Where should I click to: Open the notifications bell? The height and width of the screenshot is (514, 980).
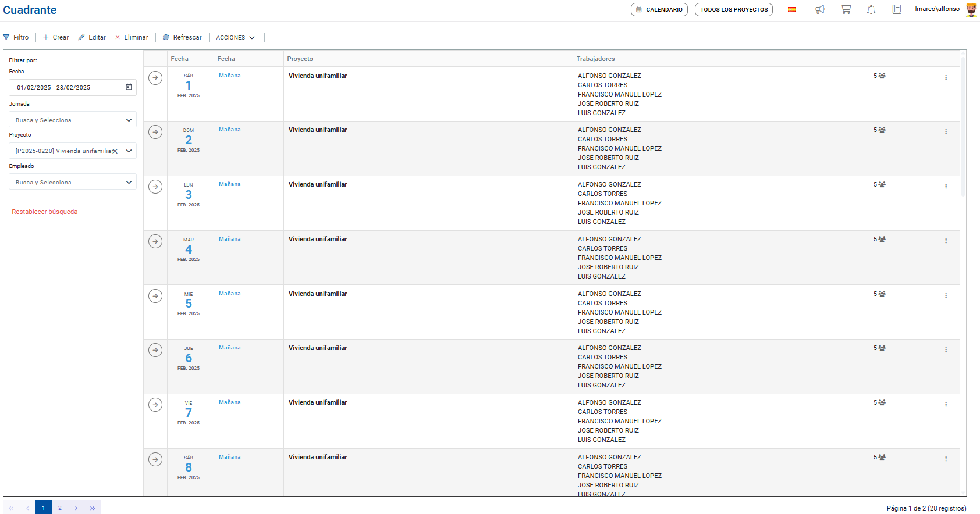871,9
